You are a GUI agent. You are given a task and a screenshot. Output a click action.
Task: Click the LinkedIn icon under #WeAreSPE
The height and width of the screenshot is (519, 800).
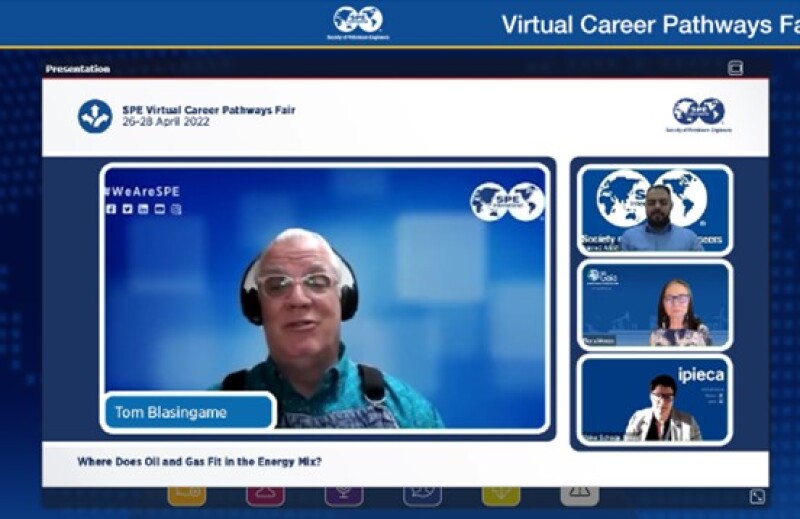click(x=143, y=209)
